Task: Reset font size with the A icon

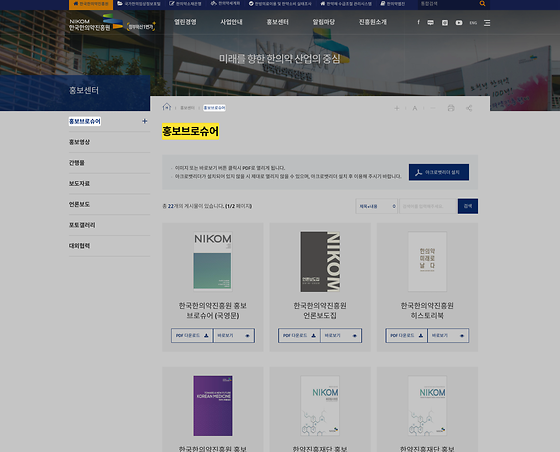Action: (x=415, y=108)
